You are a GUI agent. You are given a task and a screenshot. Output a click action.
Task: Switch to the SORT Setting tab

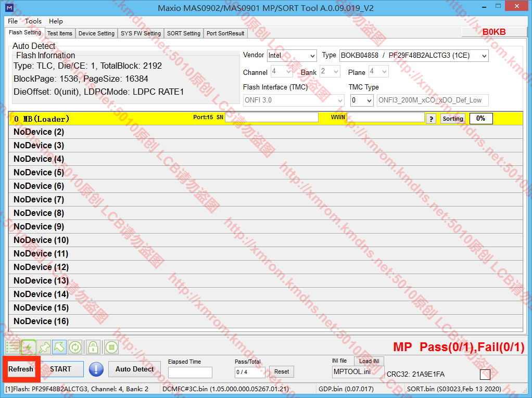tap(183, 33)
